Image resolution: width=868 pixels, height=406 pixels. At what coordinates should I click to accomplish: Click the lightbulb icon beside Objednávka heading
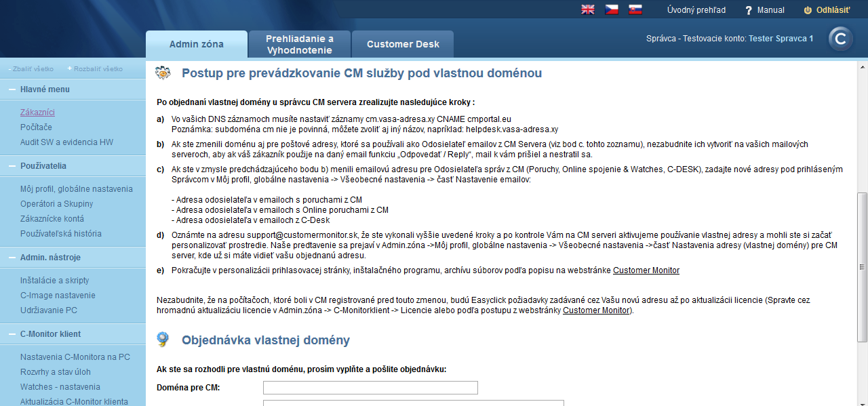[x=163, y=340]
